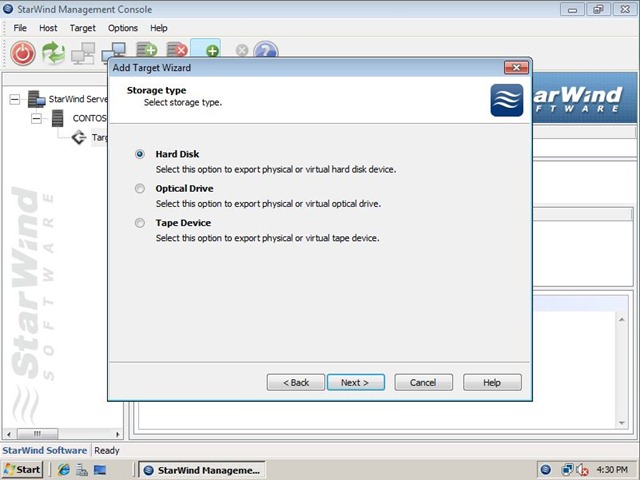The image size is (640, 480).
Task: Click StarWind Software status bar text
Action: pos(44,450)
